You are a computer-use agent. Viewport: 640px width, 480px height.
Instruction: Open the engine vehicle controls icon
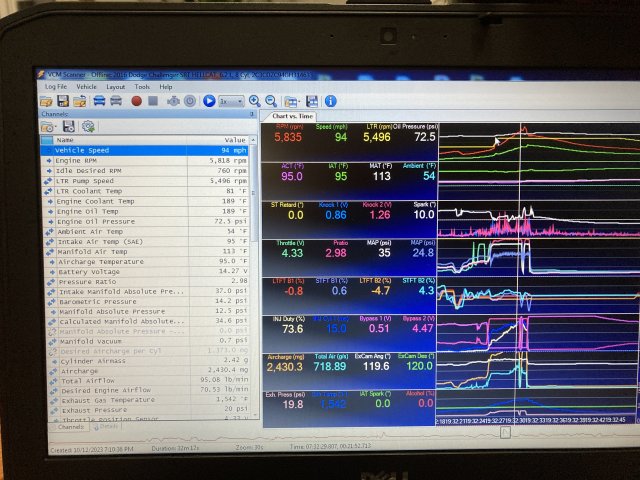coord(173,101)
